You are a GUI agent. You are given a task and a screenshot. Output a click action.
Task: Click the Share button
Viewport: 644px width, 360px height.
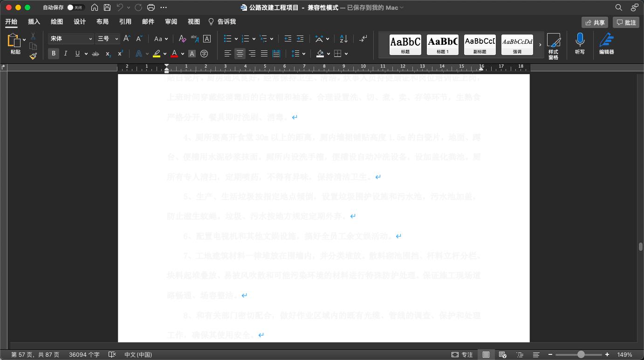click(x=595, y=22)
